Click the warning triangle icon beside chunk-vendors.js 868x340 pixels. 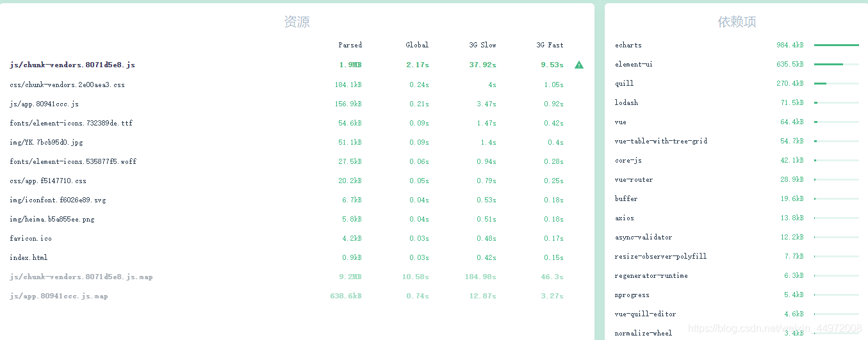(579, 65)
